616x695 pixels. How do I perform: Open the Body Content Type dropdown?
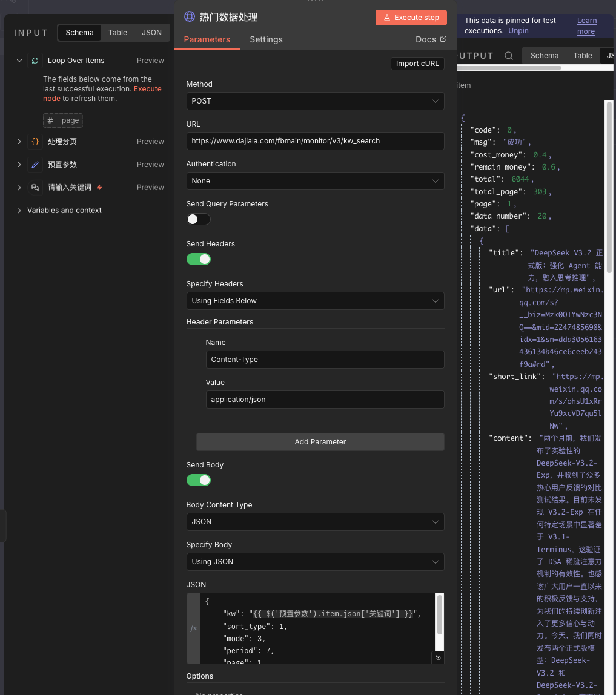coord(316,522)
